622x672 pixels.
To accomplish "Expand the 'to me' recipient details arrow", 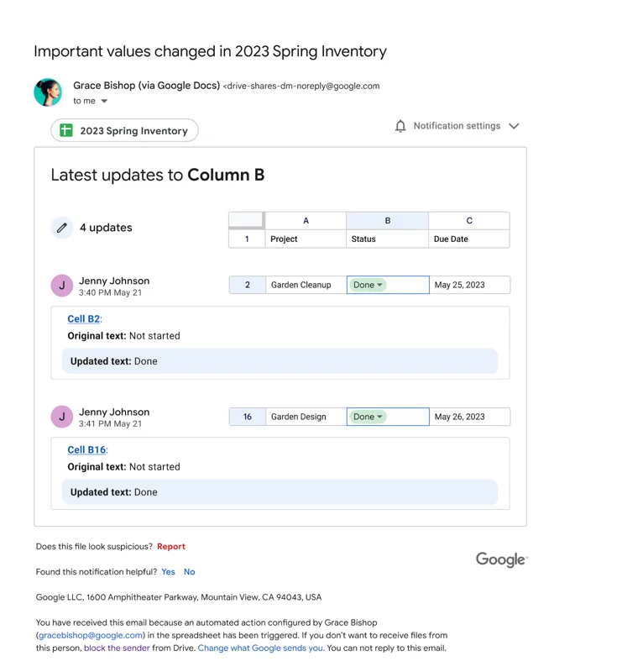I will (x=104, y=101).
